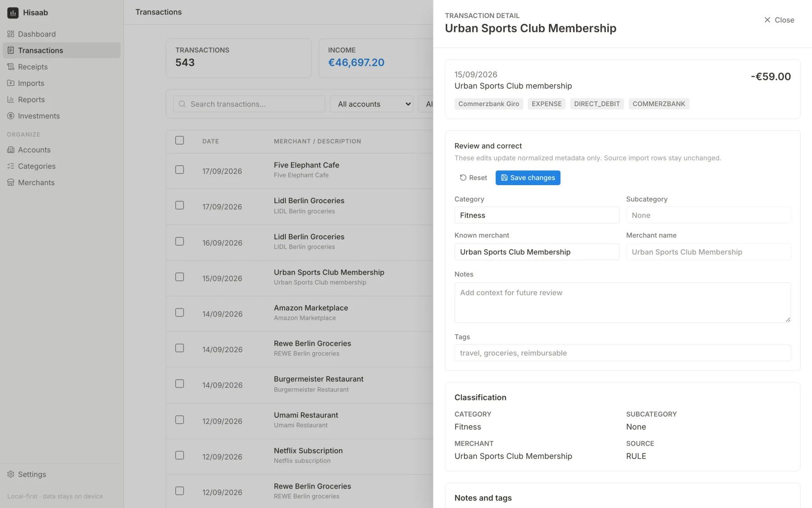Click the Reset circular arrow icon
This screenshot has height=508, width=812.
463,177
